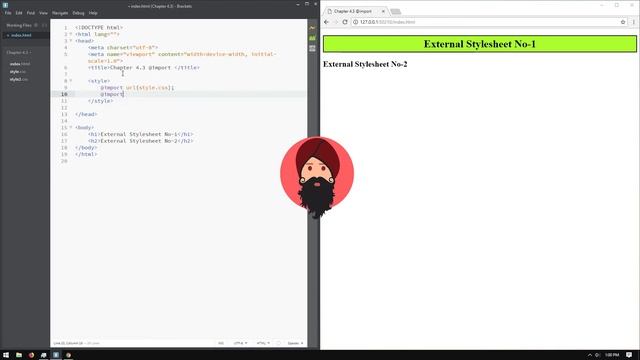Open Chrome's three-dot menu
Image resolution: width=640 pixels, height=360 pixels.
[x=633, y=22]
